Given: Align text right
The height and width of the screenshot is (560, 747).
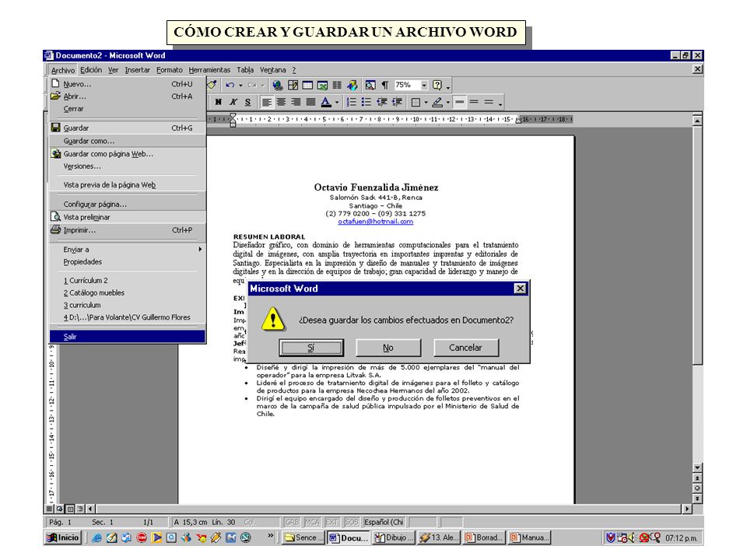Looking at the screenshot, I should tap(296, 102).
